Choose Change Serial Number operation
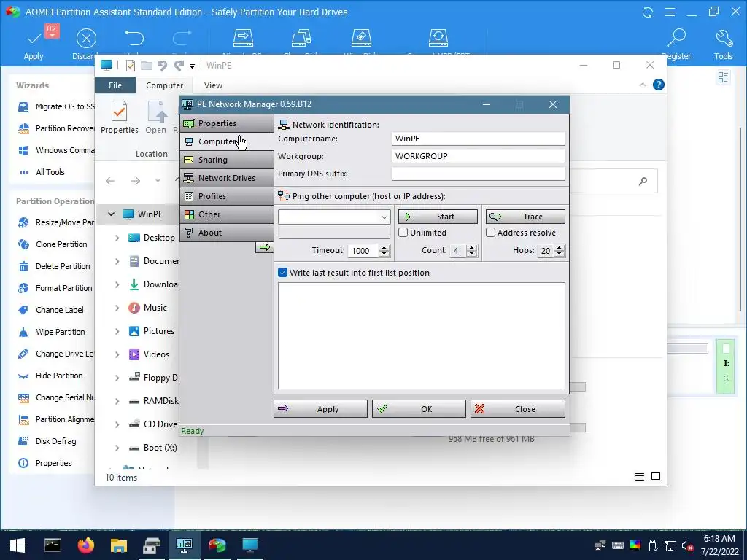 [56, 397]
